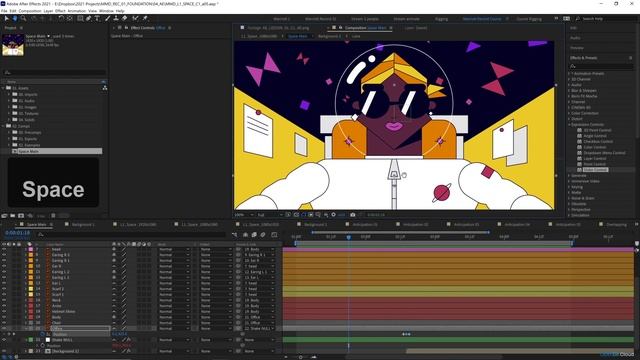This screenshot has height=360, width=640.
Task: Switch to the Background 1 timeline tab
Action: pos(83,224)
